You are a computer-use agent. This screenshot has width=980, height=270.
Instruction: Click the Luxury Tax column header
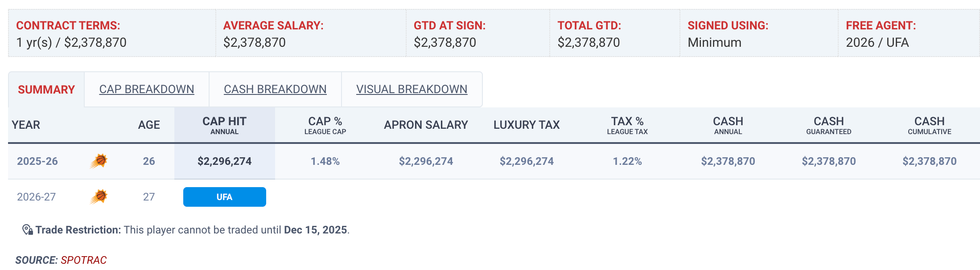pyautogui.click(x=527, y=125)
